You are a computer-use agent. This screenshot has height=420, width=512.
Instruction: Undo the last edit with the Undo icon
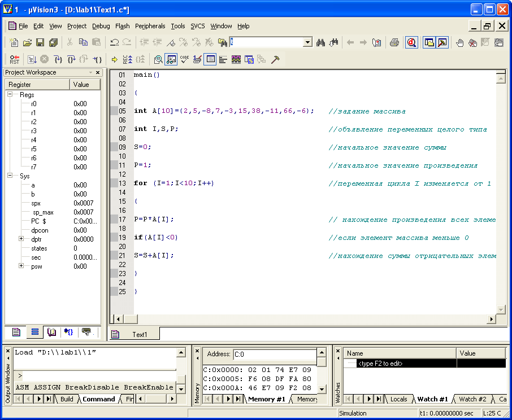[114, 42]
